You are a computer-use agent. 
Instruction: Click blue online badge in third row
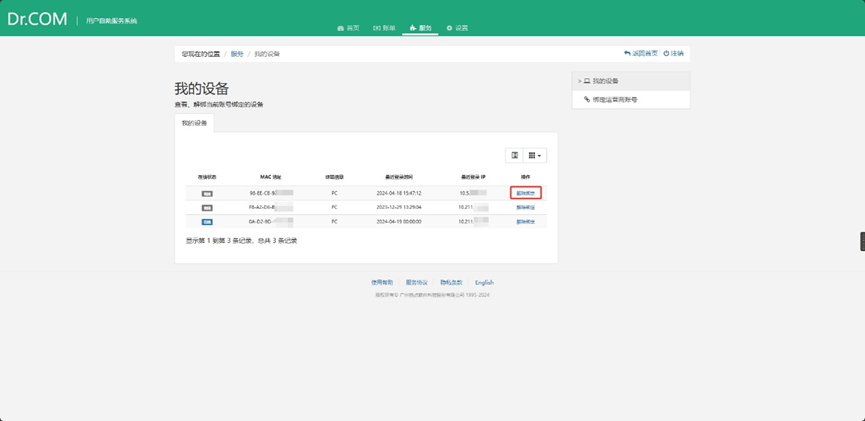pyautogui.click(x=207, y=221)
